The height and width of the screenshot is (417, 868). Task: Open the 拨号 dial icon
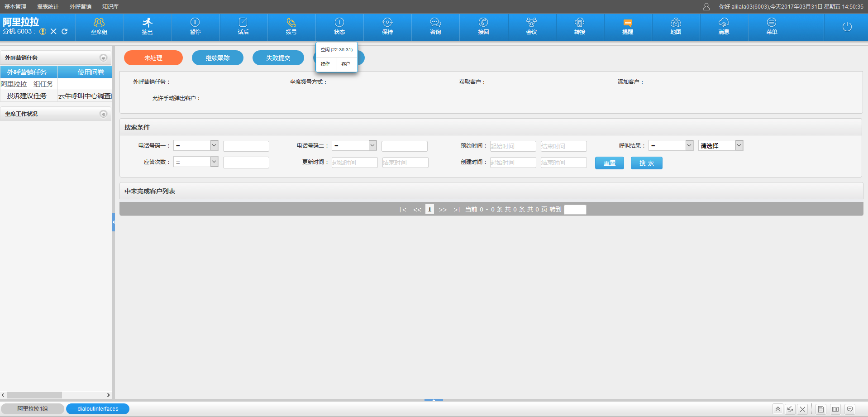[291, 26]
